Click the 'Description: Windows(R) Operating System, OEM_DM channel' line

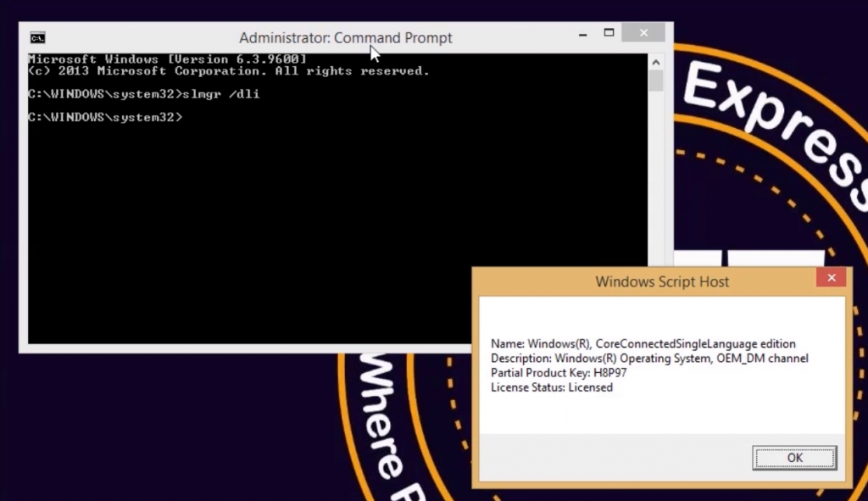649,359
